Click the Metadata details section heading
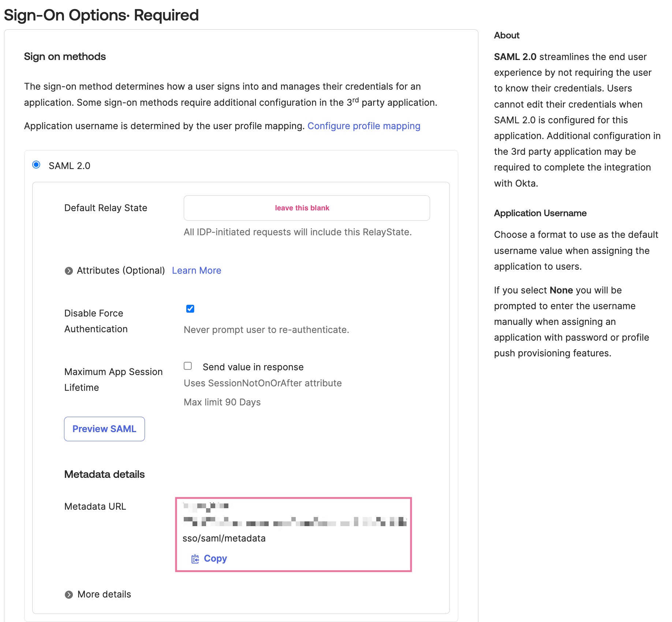 point(105,474)
